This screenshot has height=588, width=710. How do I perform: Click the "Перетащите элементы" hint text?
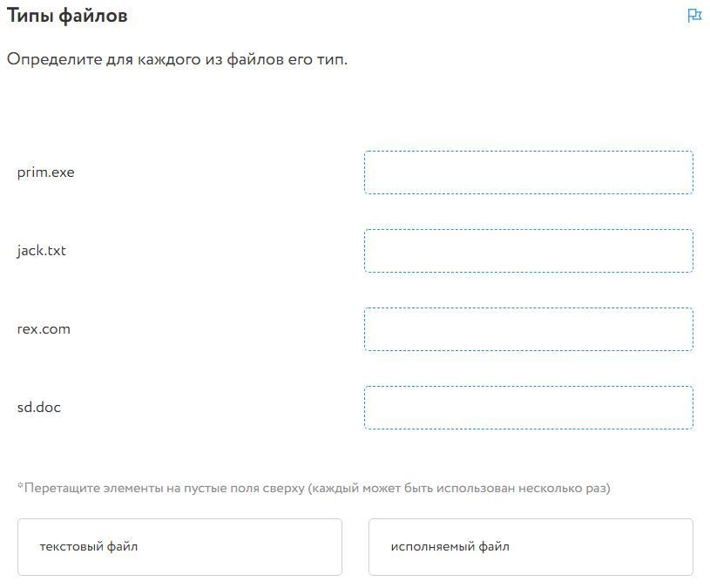[314, 488]
